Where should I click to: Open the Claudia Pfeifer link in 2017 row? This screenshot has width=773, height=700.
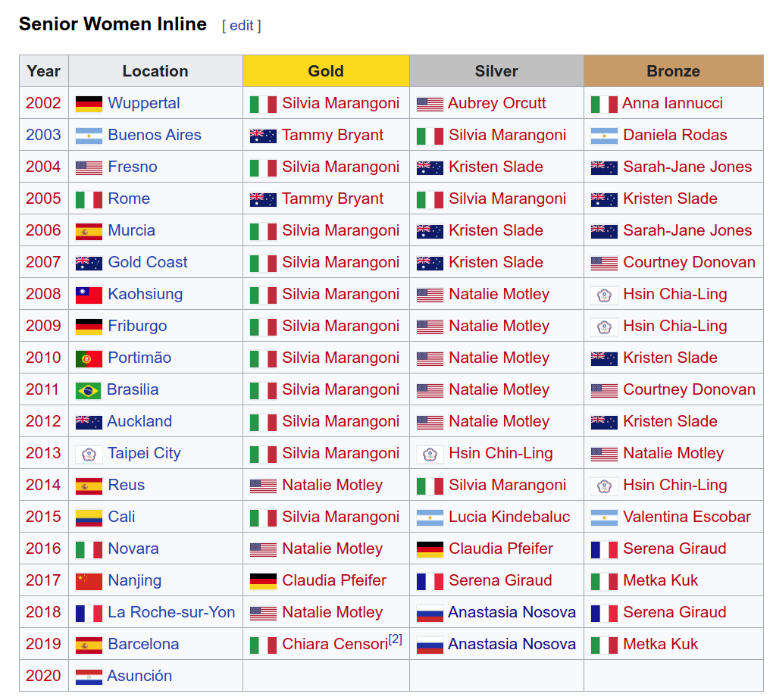(334, 580)
